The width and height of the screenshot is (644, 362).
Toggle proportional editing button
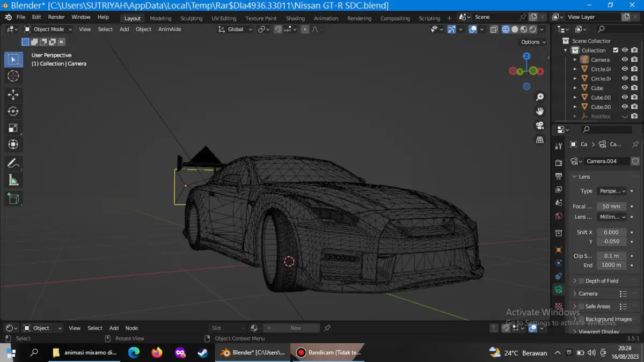305,29
